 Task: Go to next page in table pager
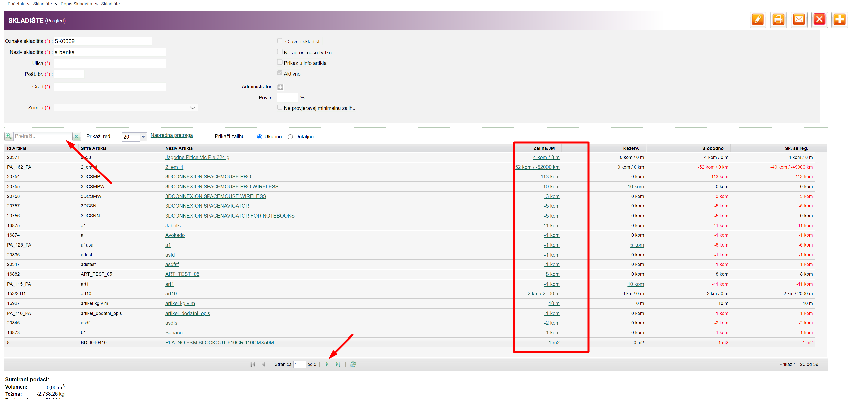[x=327, y=364]
